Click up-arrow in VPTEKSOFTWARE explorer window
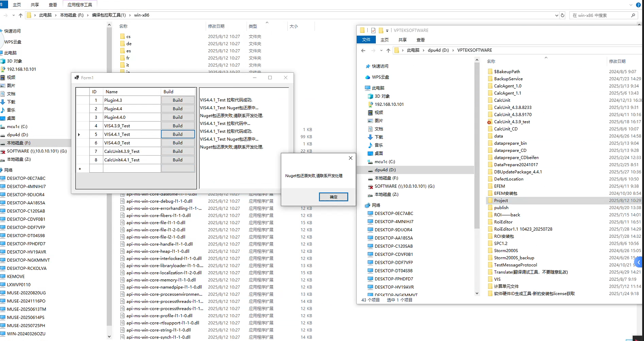This screenshot has height=341, width=644. (x=388, y=51)
